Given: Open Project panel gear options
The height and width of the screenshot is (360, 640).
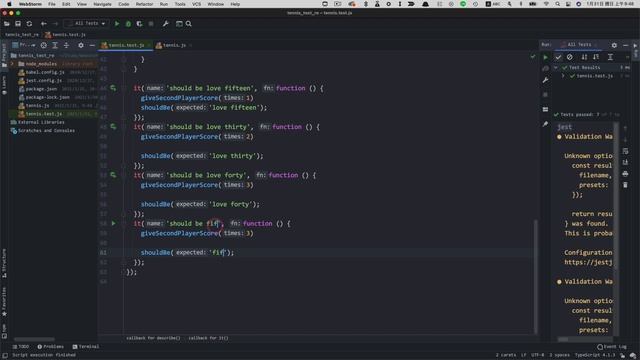Looking at the screenshot, I should (x=80, y=45).
